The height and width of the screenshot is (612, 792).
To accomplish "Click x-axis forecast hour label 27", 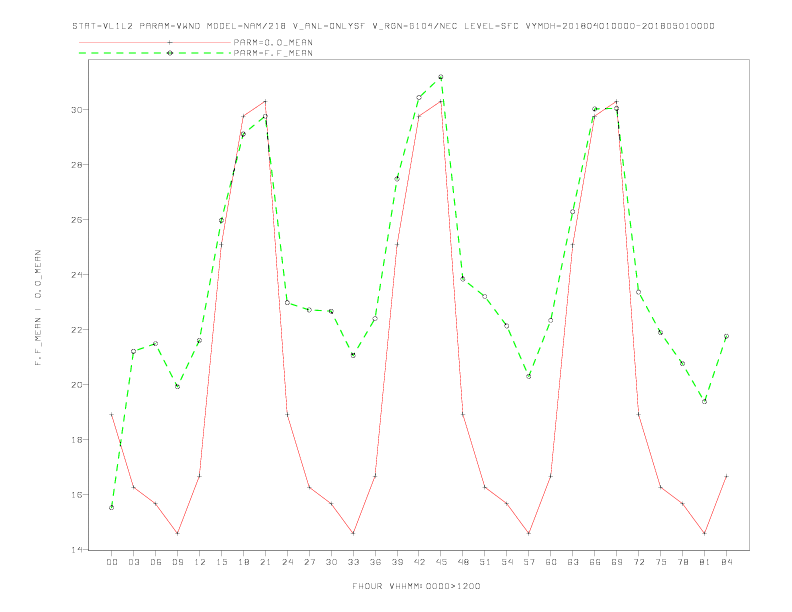I will (309, 562).
